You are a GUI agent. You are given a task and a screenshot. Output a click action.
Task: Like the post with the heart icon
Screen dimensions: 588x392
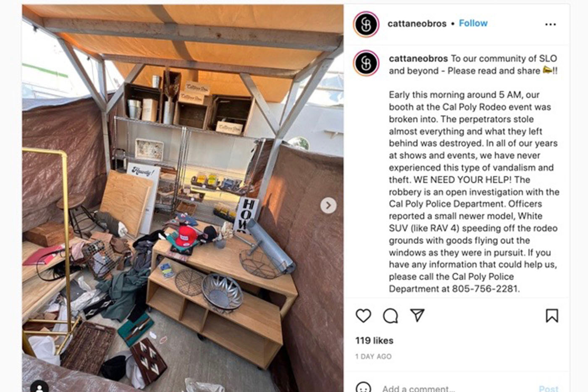(363, 316)
